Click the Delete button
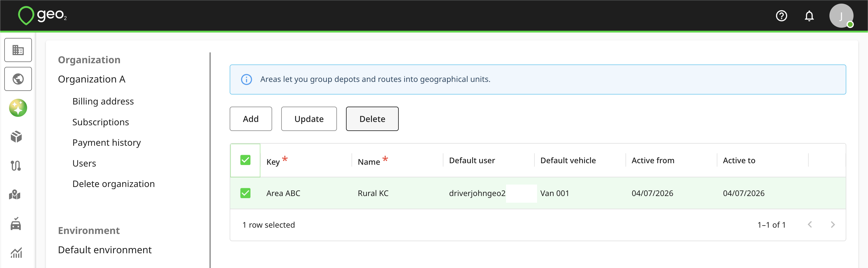The image size is (868, 268). click(372, 119)
